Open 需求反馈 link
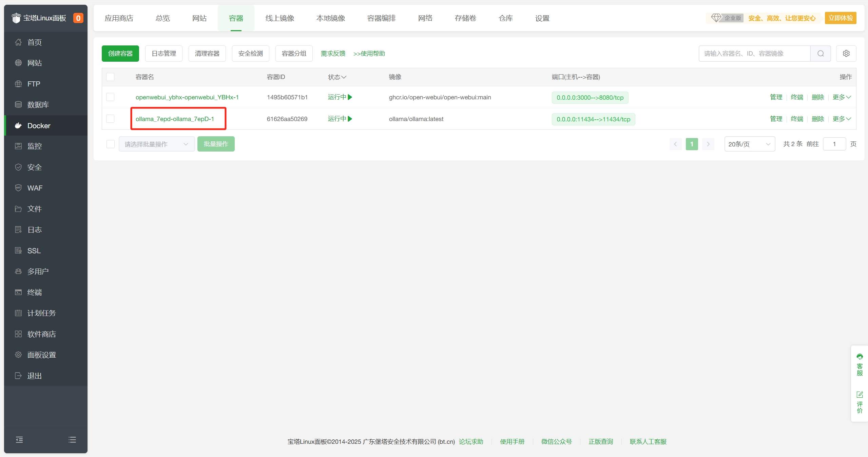The image size is (868, 457). tap(333, 54)
